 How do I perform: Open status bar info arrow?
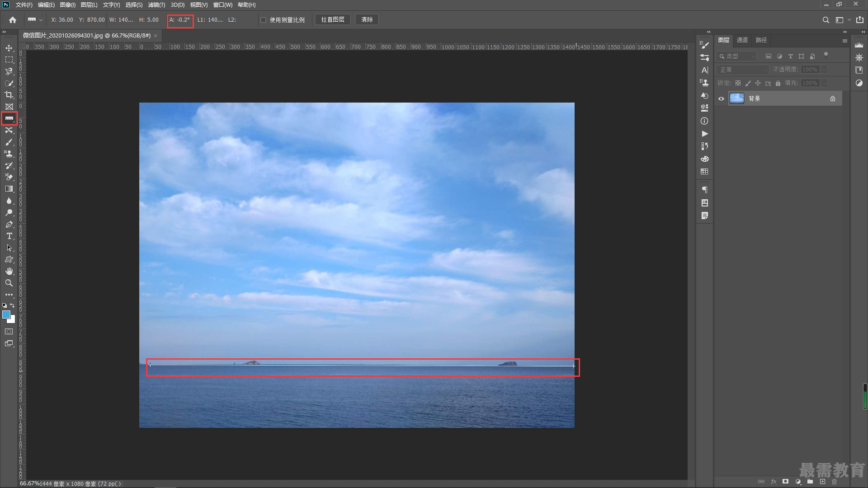tap(120, 484)
